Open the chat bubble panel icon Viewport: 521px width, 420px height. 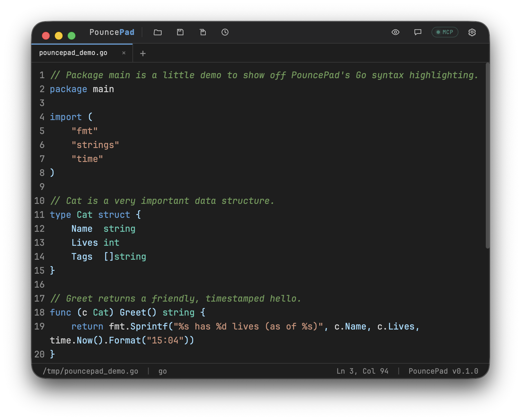pos(418,32)
